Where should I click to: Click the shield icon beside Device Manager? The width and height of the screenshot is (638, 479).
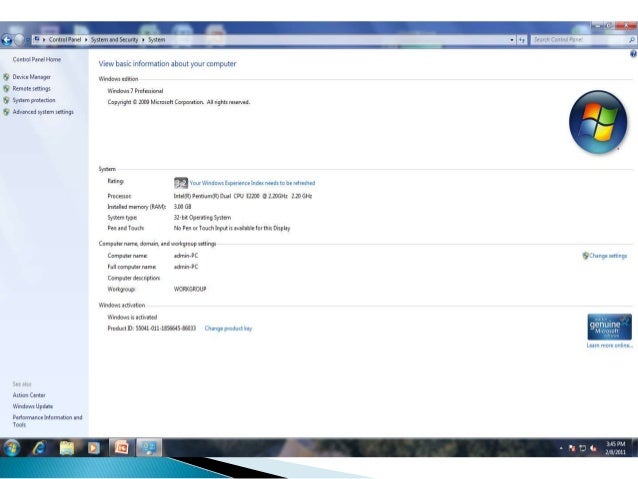click(6, 77)
